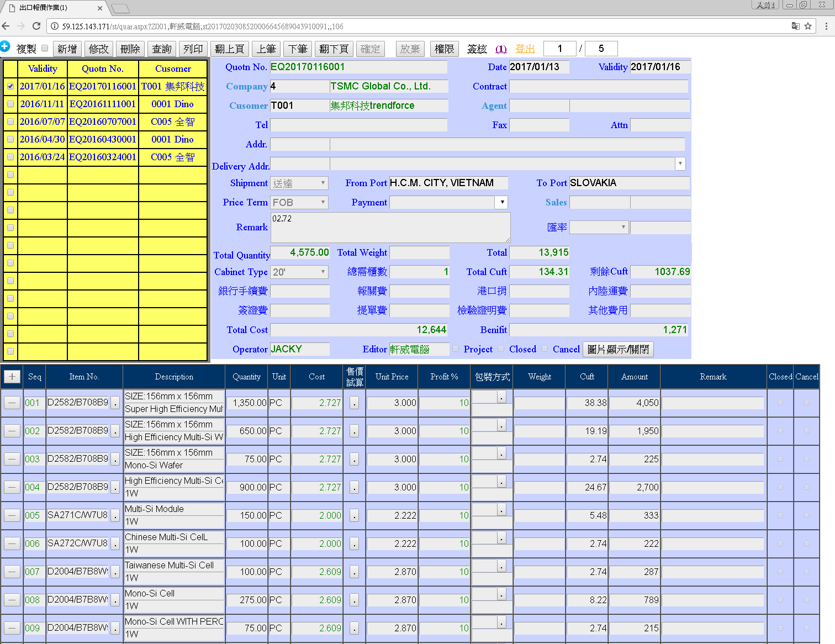This screenshot has width=835, height=644.
Task: Check the EQ20160430001 quotation row checkbox
Action: pyautogui.click(x=10, y=139)
